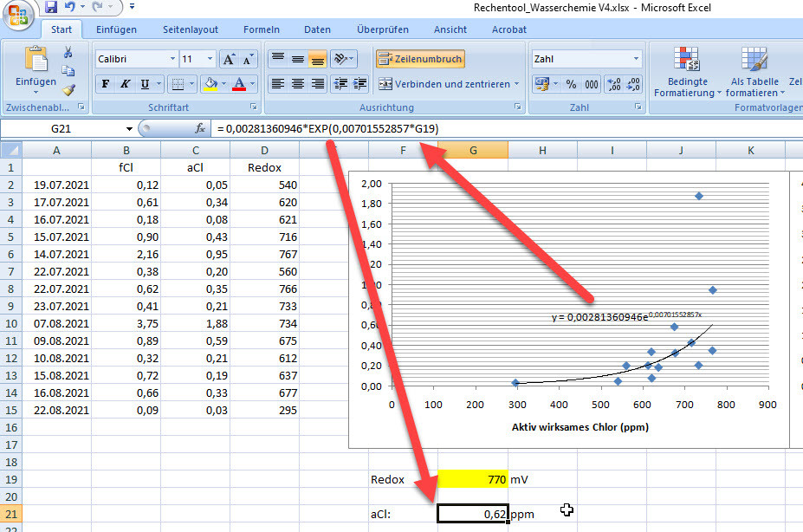The image size is (803, 532).
Task: Click the save icon in quick access toolbar
Action: [x=51, y=8]
